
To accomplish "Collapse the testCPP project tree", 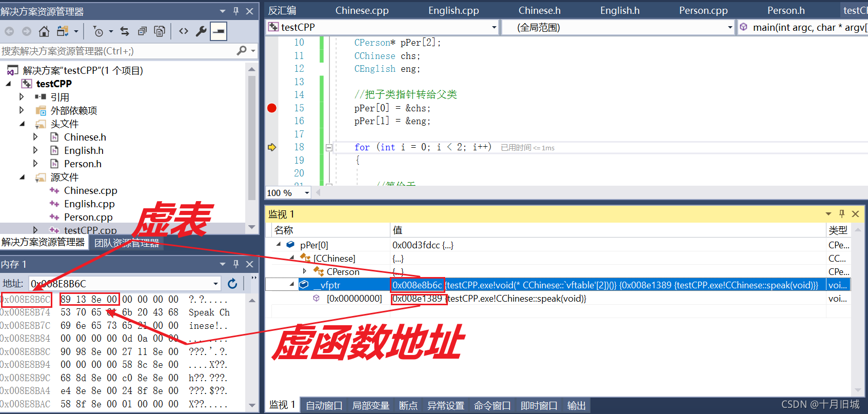I will pyautogui.click(x=8, y=84).
